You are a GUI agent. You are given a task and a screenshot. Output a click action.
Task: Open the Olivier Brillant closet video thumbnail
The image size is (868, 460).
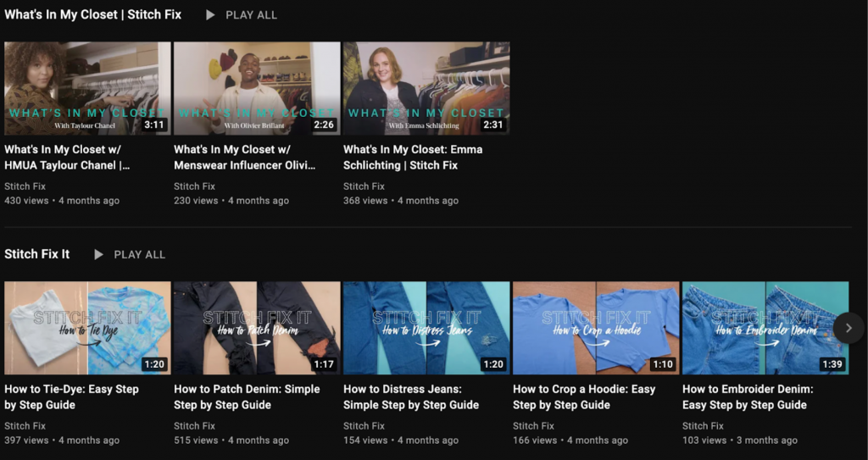[x=257, y=89]
